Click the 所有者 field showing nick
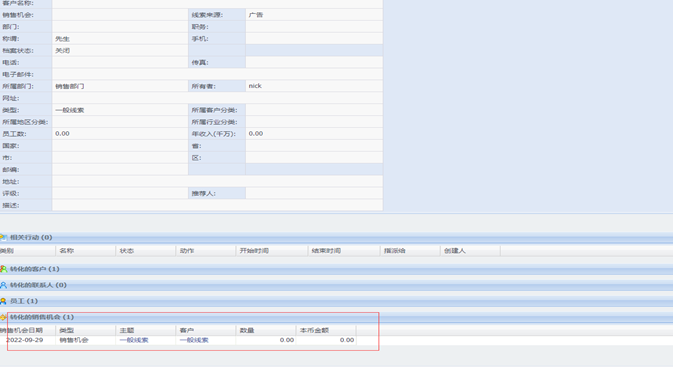Screen dimensions: 673x369 pos(314,86)
